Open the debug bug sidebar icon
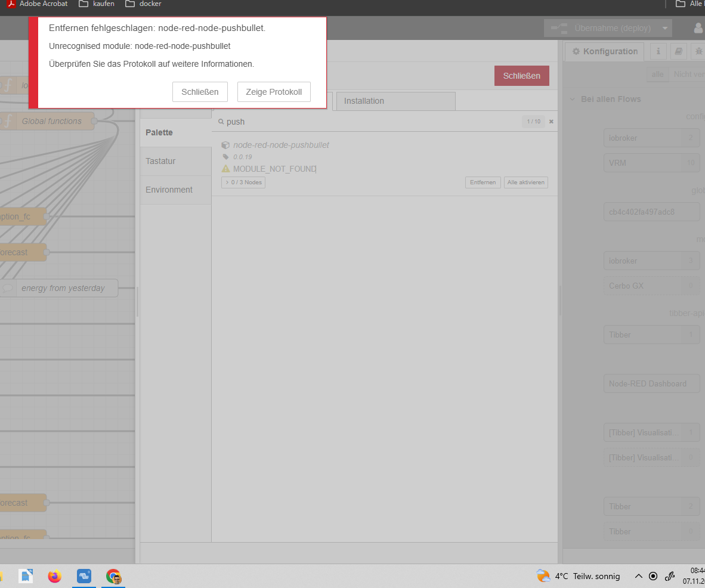The height and width of the screenshot is (588, 705). coord(698,51)
